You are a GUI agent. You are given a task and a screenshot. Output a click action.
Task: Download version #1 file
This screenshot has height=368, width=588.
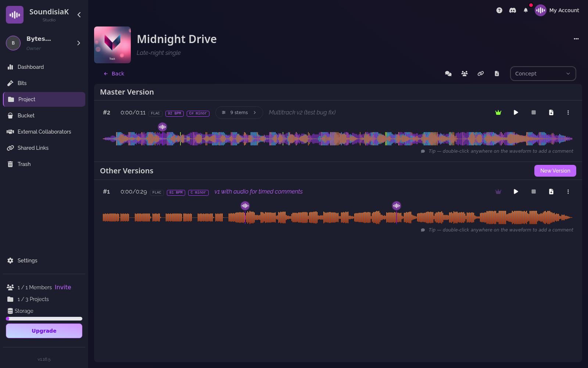pyautogui.click(x=551, y=192)
